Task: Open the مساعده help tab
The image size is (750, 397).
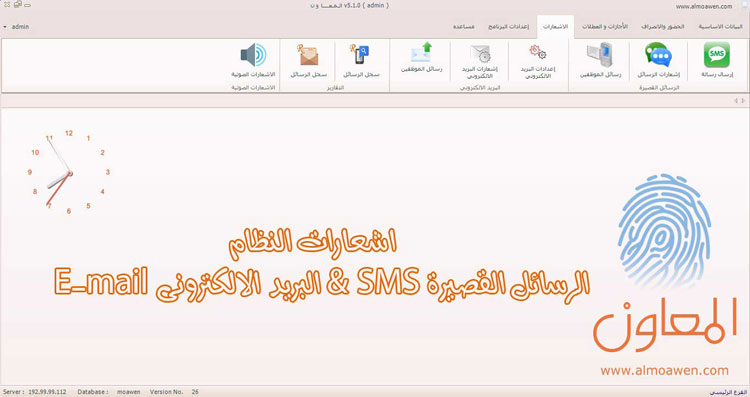Action: [463, 27]
